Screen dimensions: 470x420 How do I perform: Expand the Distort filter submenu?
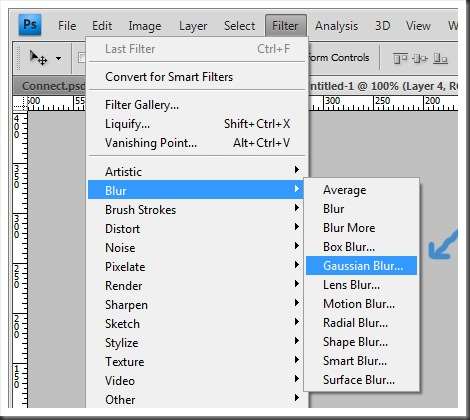[x=197, y=229]
